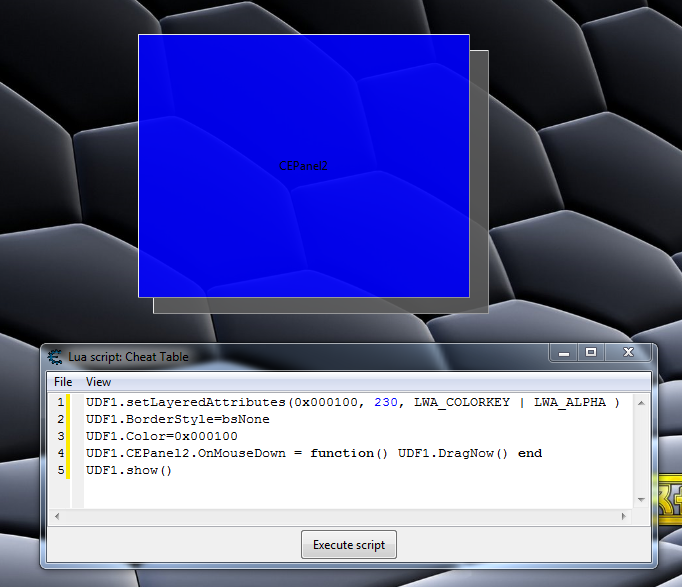682x587 pixels.
Task: Click the UDF1.show() line
Action: [129, 470]
